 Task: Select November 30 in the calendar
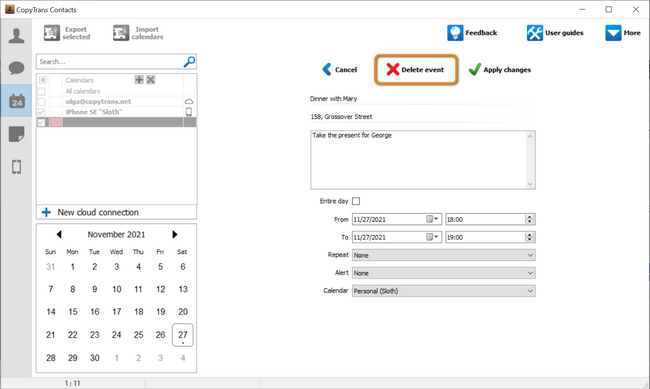tap(95, 358)
